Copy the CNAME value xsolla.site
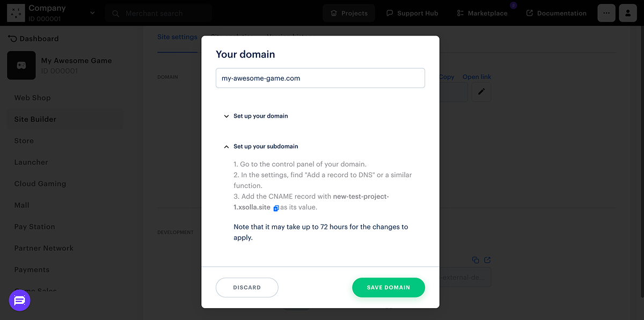This screenshot has width=644, height=320. click(276, 208)
